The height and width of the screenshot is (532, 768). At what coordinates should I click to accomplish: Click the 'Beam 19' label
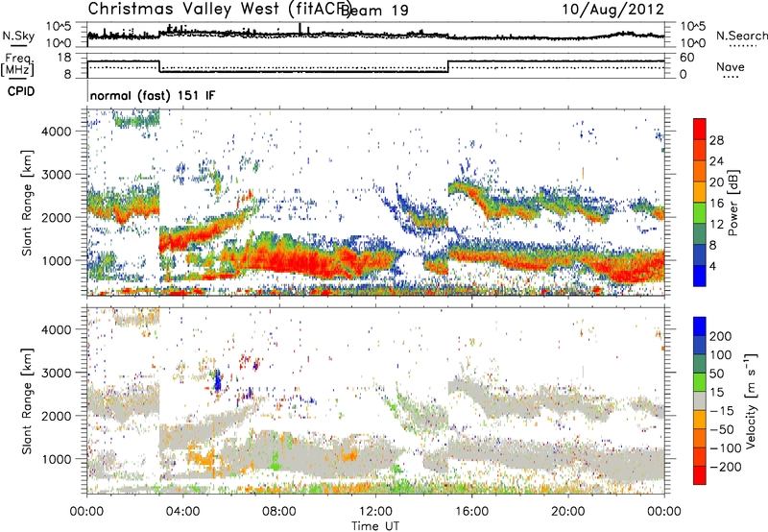click(375, 11)
